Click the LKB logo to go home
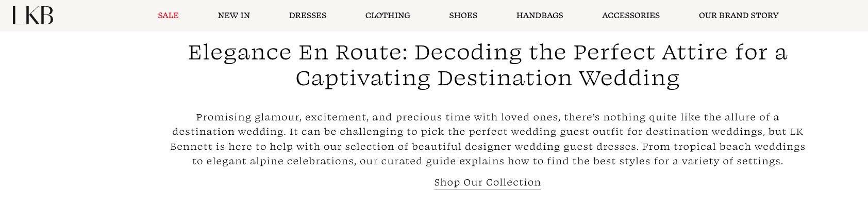 click(33, 16)
